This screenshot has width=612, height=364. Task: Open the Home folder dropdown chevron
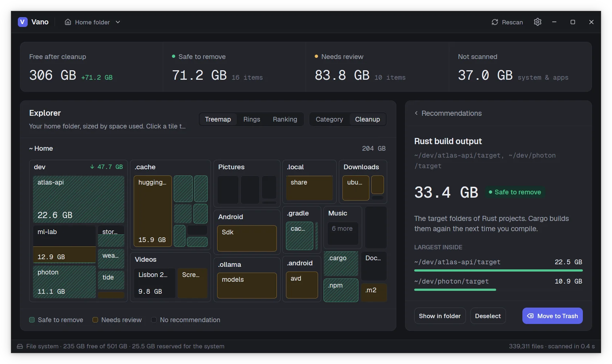[x=118, y=22]
